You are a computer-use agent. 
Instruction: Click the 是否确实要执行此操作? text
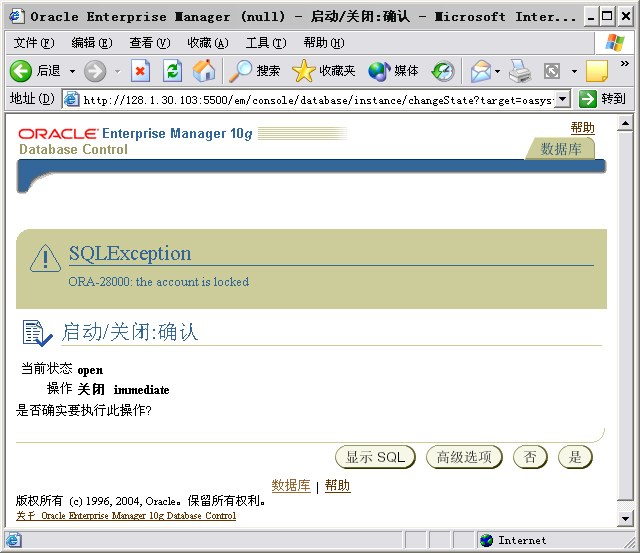84,410
